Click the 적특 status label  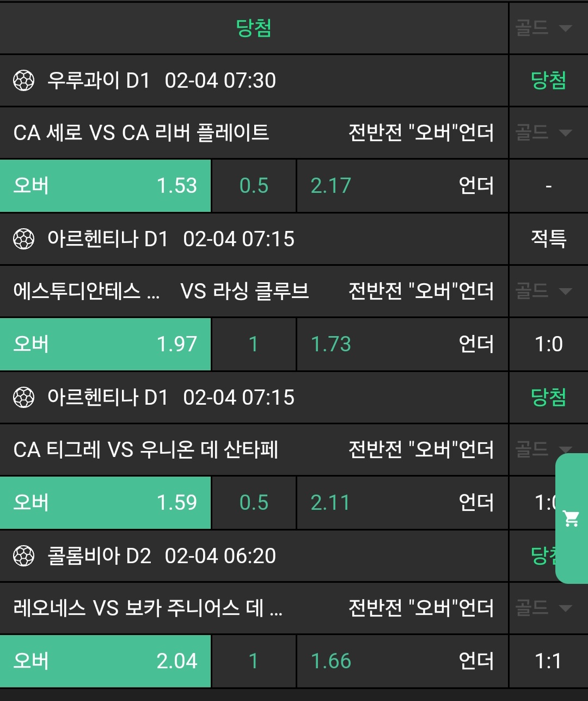pos(548,239)
